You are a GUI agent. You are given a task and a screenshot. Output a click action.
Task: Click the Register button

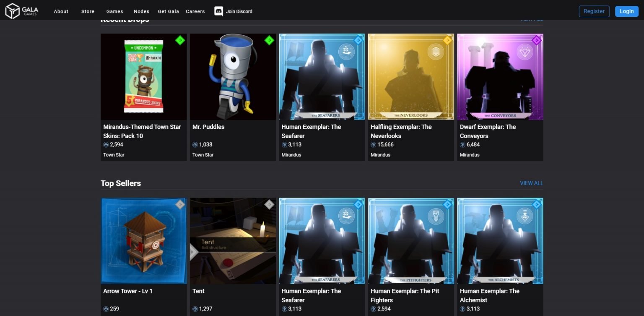pyautogui.click(x=594, y=11)
